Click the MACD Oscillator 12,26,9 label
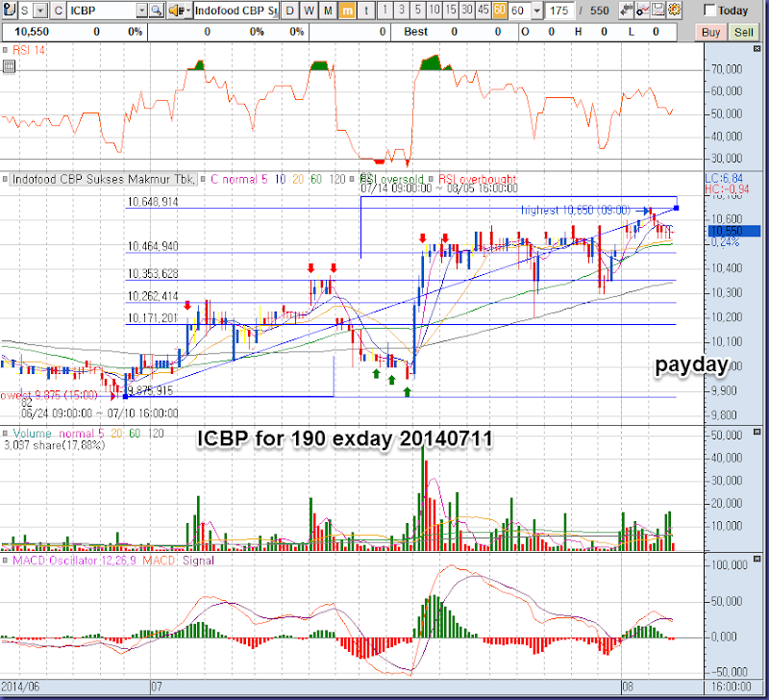 pos(76,561)
